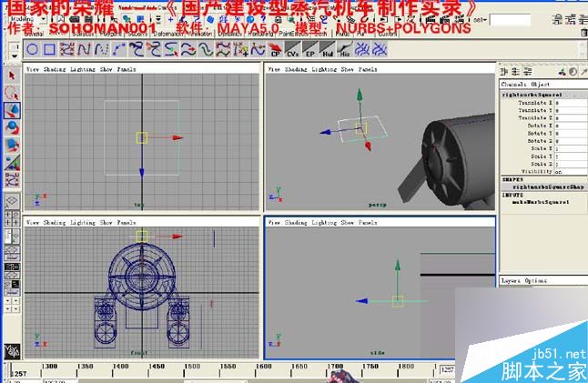
Task: Activate the Move tool in toolbox
Action: pyautogui.click(x=12, y=110)
